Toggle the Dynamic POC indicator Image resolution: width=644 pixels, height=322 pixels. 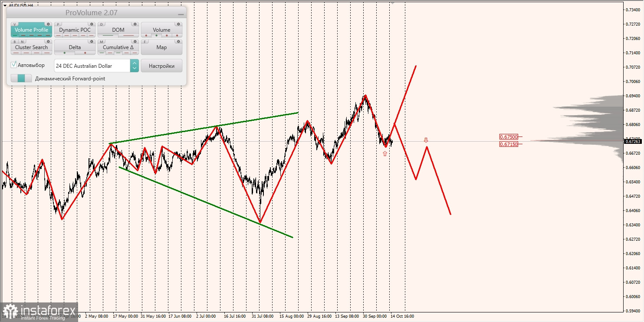(75, 30)
